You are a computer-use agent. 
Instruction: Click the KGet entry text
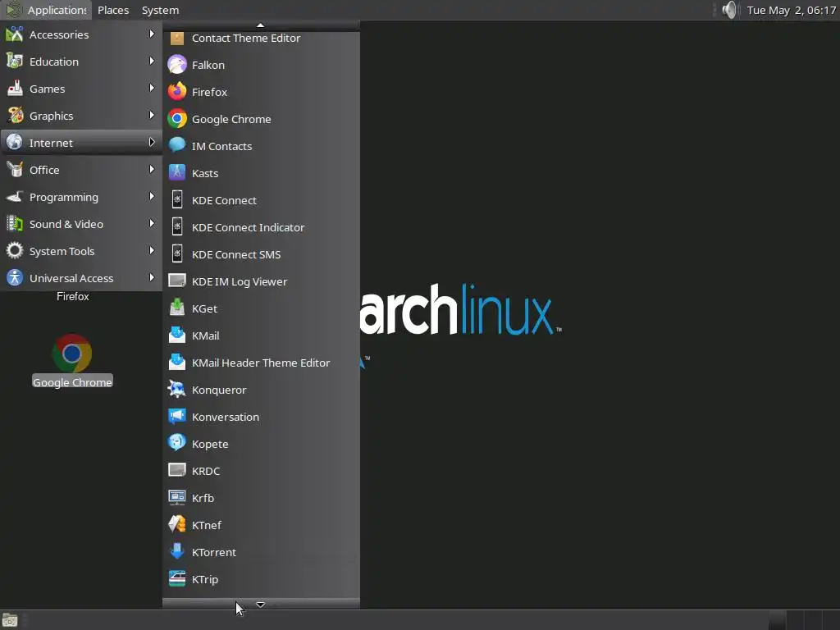(204, 308)
